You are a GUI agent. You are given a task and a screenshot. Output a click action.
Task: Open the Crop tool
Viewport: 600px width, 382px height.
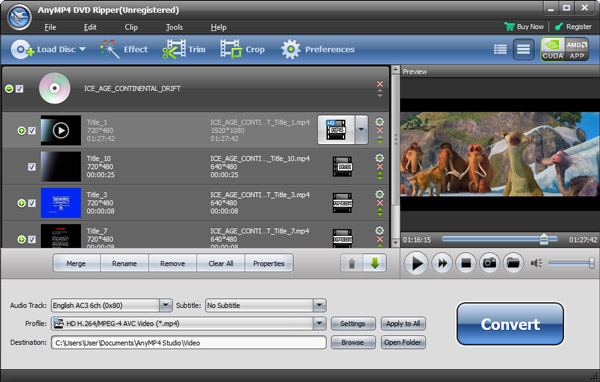tap(242, 49)
